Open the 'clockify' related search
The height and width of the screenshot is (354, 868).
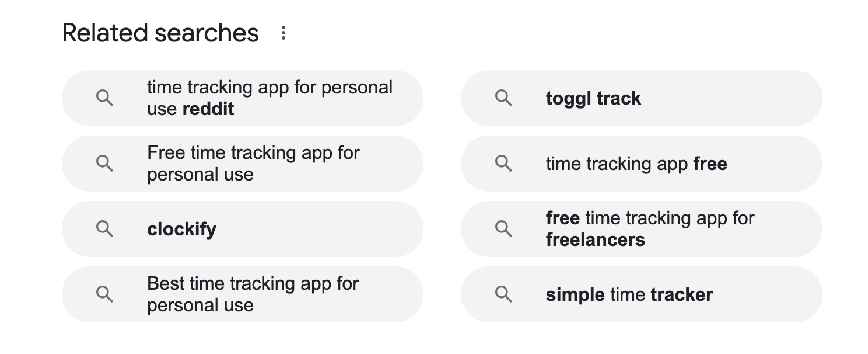pyautogui.click(x=181, y=229)
